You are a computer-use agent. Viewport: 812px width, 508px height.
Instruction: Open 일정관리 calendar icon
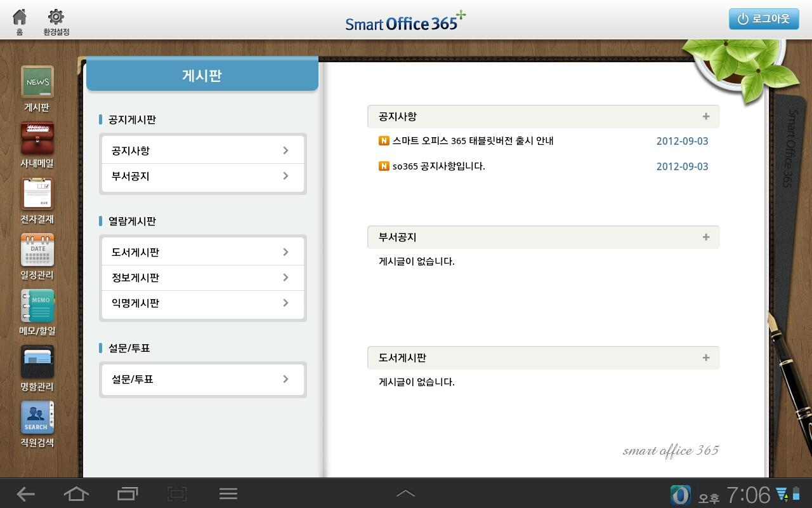(x=37, y=250)
